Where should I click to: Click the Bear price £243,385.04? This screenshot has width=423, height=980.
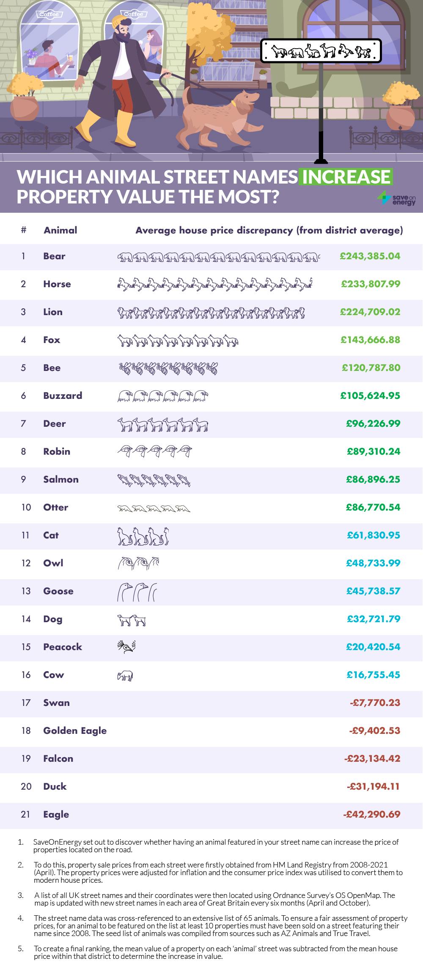point(370,256)
